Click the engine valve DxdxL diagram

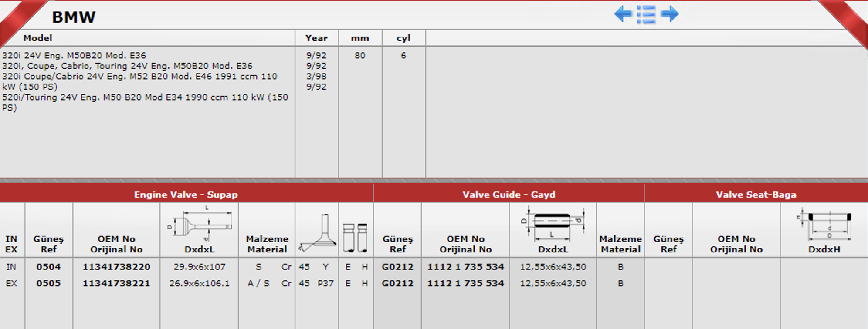pyautogui.click(x=200, y=223)
